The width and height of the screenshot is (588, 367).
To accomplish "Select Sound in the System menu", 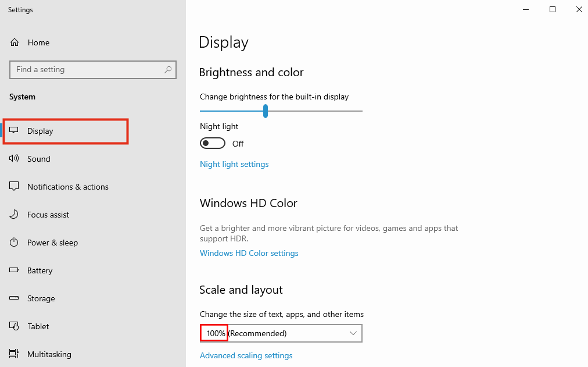I will tap(39, 159).
